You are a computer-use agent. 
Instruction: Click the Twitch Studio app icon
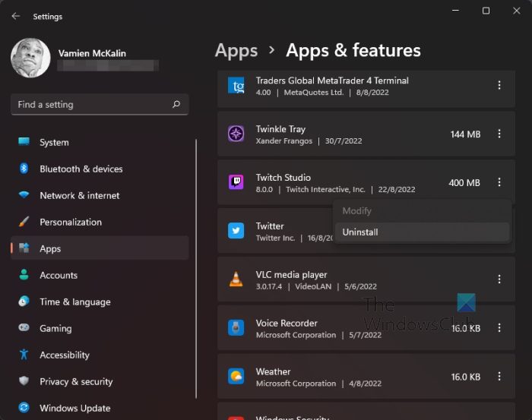click(x=236, y=183)
